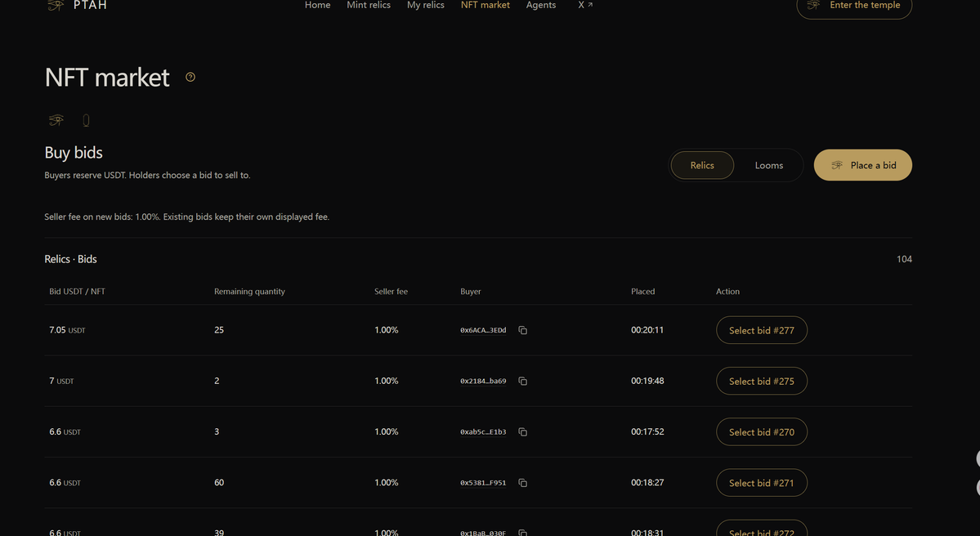The width and height of the screenshot is (980, 536).
Task: Open the Agents page
Action: [540, 5]
